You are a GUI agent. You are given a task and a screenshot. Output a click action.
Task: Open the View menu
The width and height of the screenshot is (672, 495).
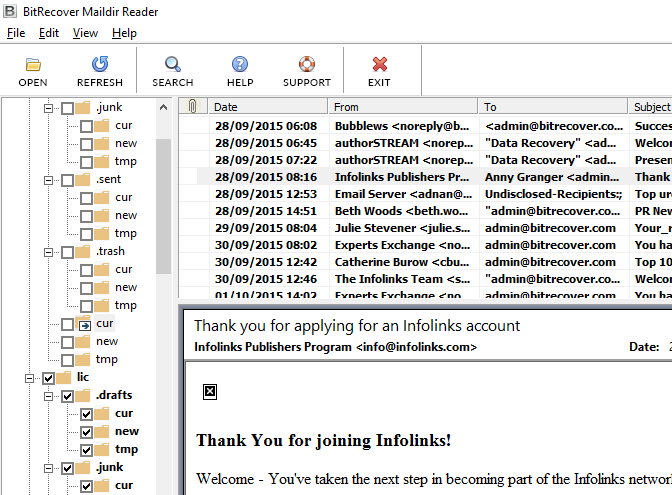coord(85,33)
